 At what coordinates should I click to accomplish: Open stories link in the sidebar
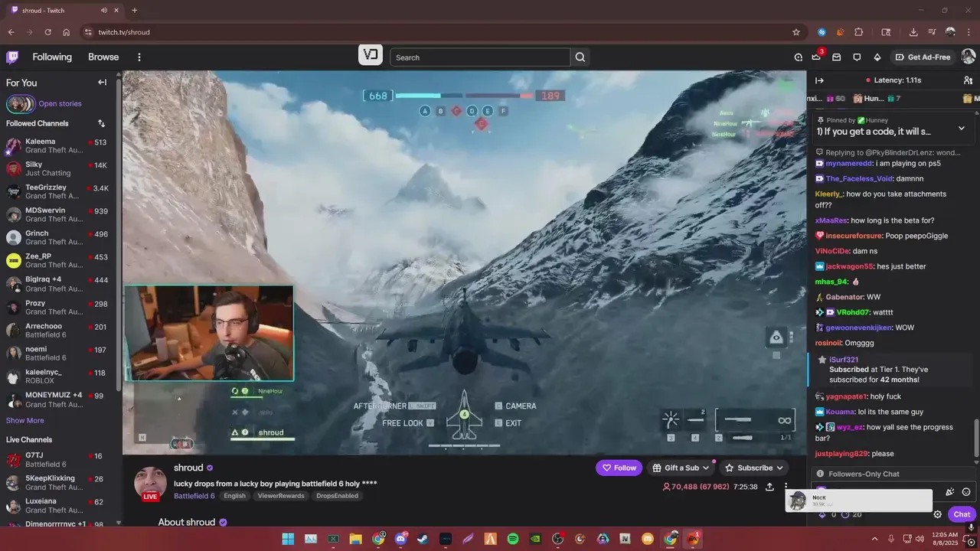pos(60,104)
